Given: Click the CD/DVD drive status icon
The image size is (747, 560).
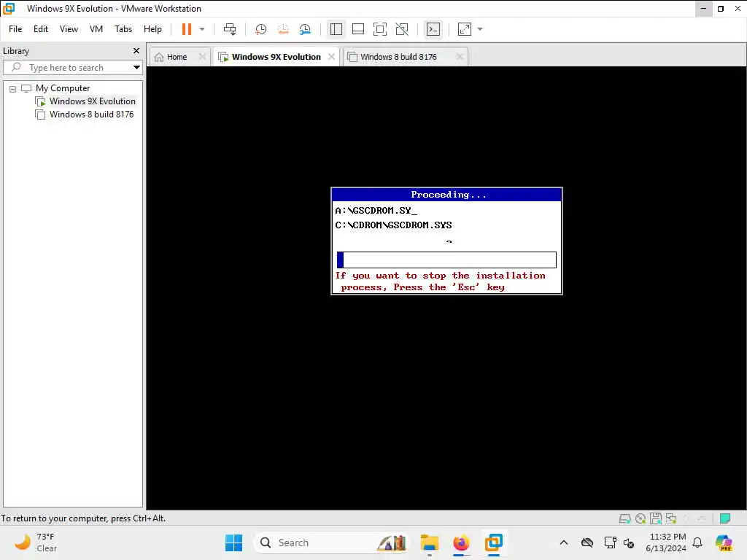Looking at the screenshot, I should coord(640,518).
